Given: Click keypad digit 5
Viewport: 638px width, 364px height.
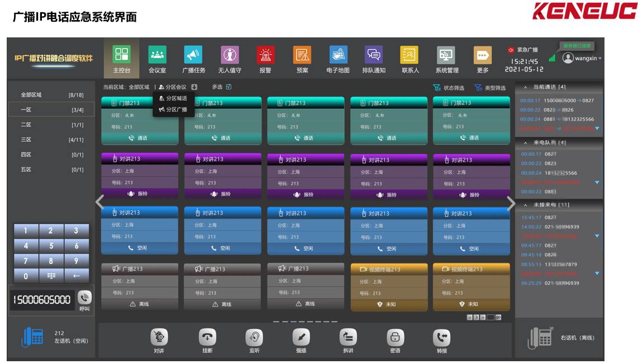Looking at the screenshot, I should (51, 246).
